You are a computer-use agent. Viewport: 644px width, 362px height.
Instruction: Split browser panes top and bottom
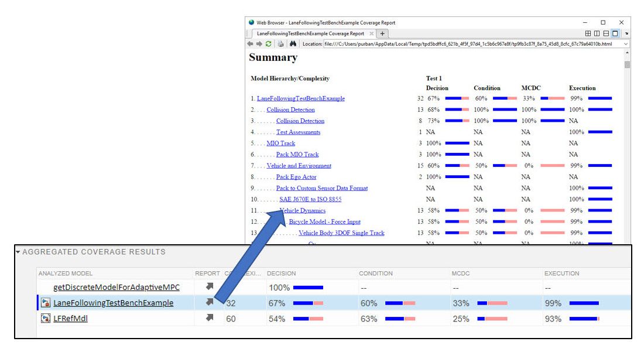[x=606, y=33]
